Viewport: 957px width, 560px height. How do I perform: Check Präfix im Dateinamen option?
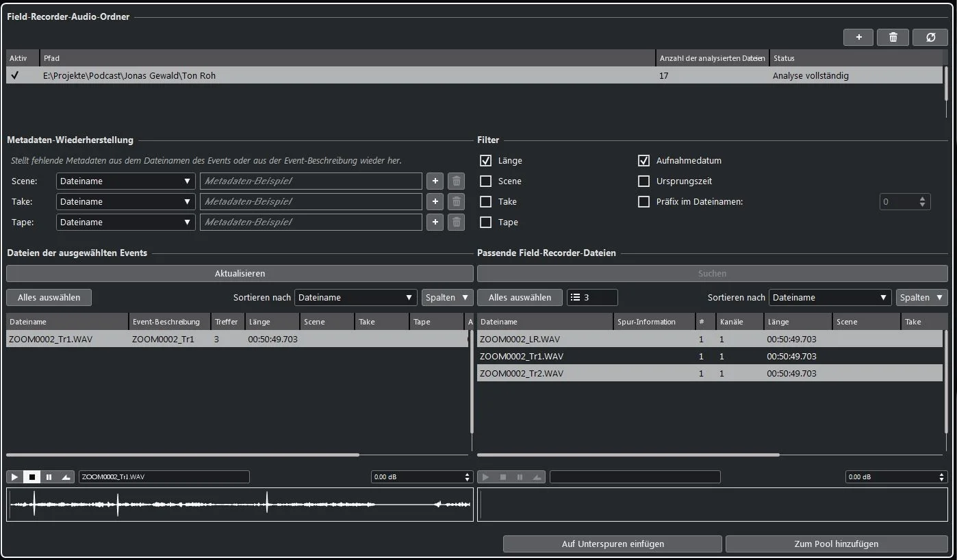[x=643, y=201]
